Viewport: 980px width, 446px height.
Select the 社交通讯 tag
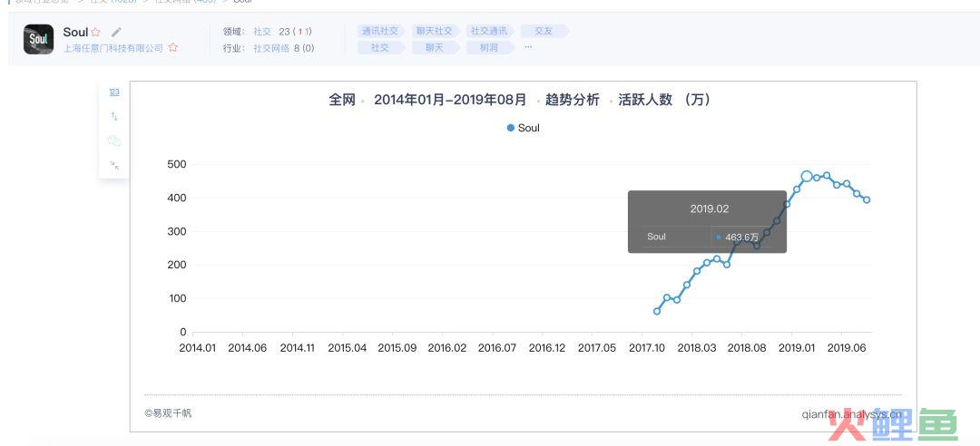(489, 31)
